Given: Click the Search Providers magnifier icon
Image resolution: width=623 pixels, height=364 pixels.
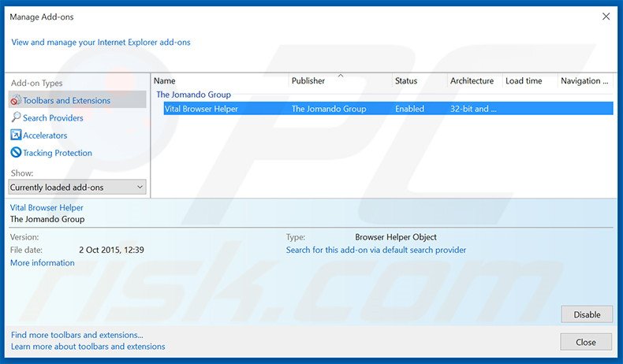Looking at the screenshot, I should [16, 117].
